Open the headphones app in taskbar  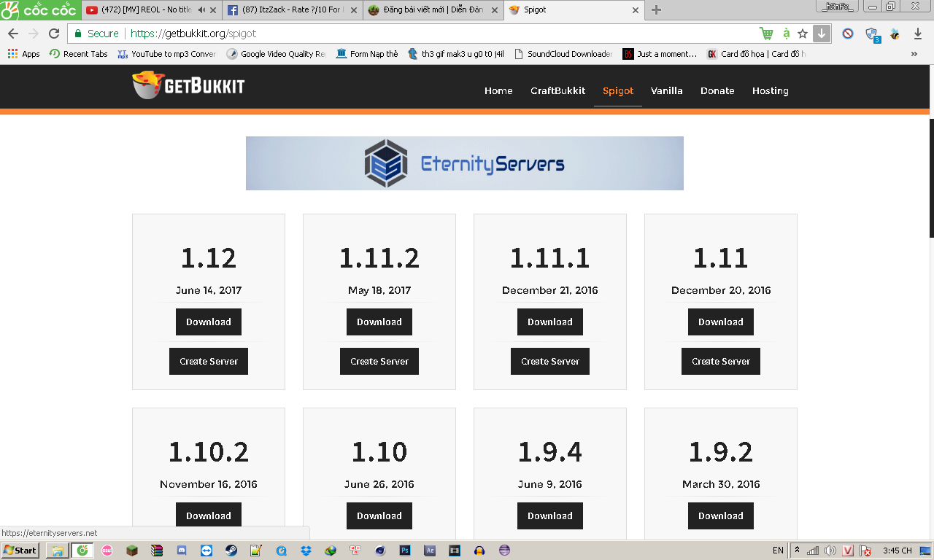479,551
